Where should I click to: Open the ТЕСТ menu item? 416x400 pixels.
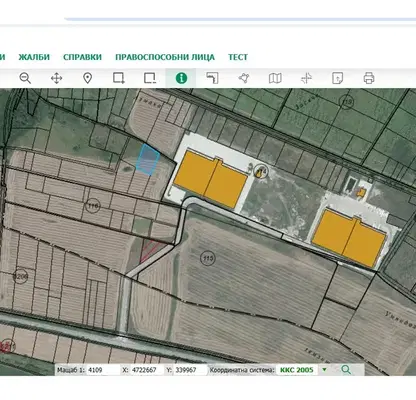[x=238, y=57]
